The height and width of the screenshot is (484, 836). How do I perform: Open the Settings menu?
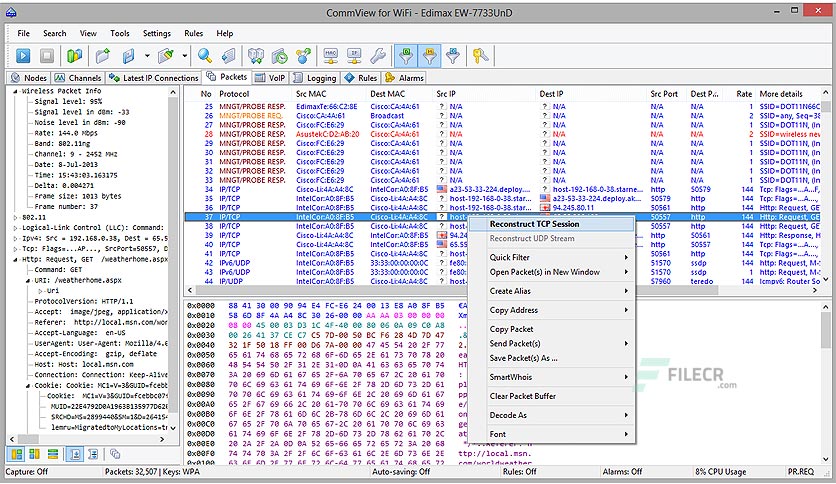click(157, 33)
